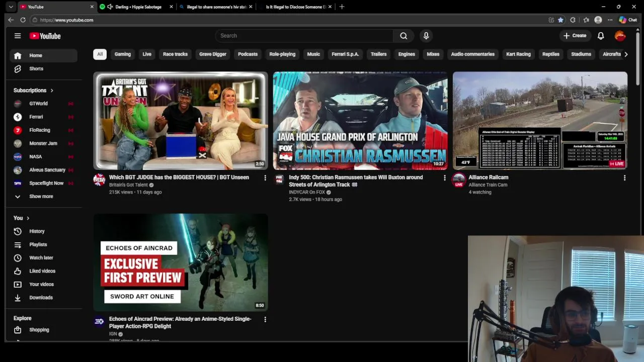Screen dimensions: 644x362
Task: Open browser Chat copilot button
Action: [628, 20]
